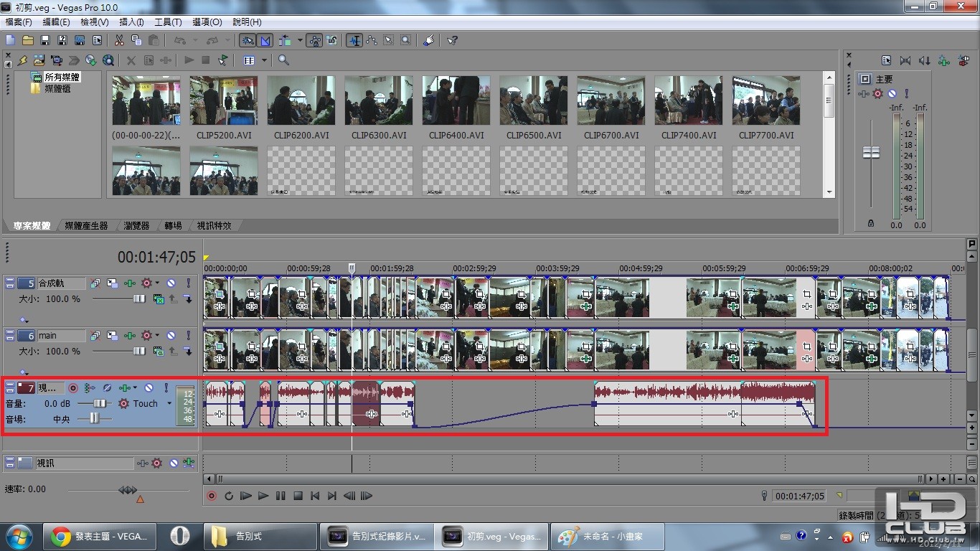Screen dimensions: 980x551
Task: Click the Undo arrow icon
Action: pos(179,40)
